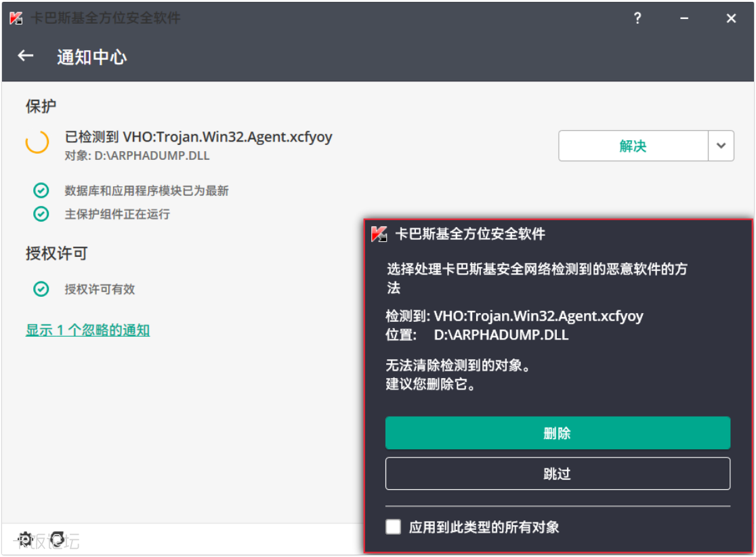Click the green 删除 button

[558, 433]
